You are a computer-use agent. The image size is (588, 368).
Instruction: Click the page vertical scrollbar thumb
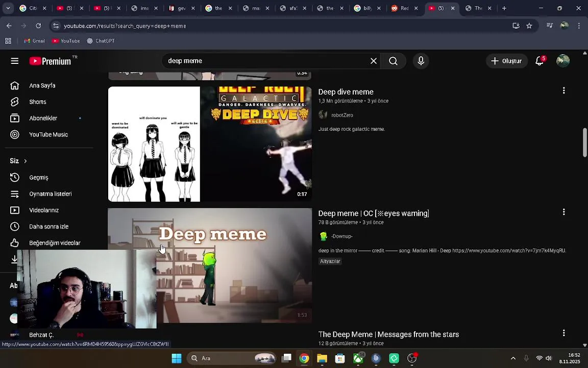584,143
